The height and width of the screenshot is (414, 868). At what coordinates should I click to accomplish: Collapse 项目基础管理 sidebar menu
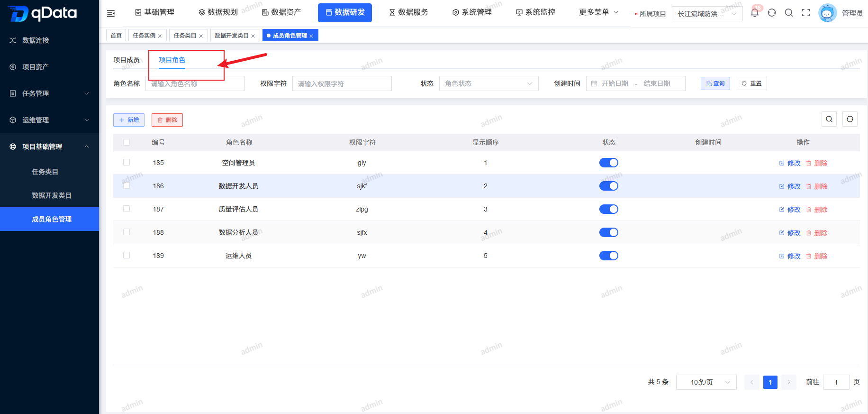point(49,147)
